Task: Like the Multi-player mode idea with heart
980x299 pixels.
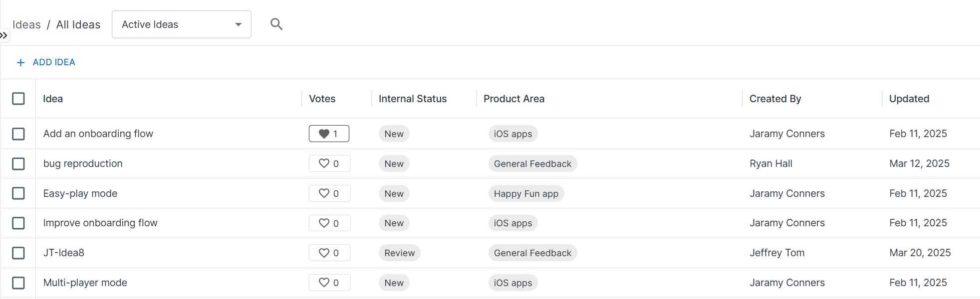Action: (x=324, y=283)
